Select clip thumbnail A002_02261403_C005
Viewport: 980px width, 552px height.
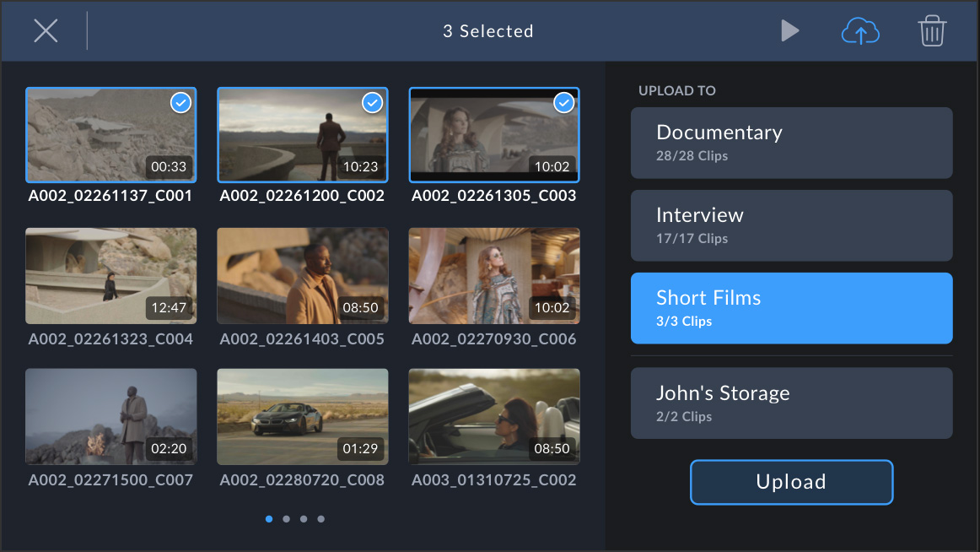pos(303,276)
